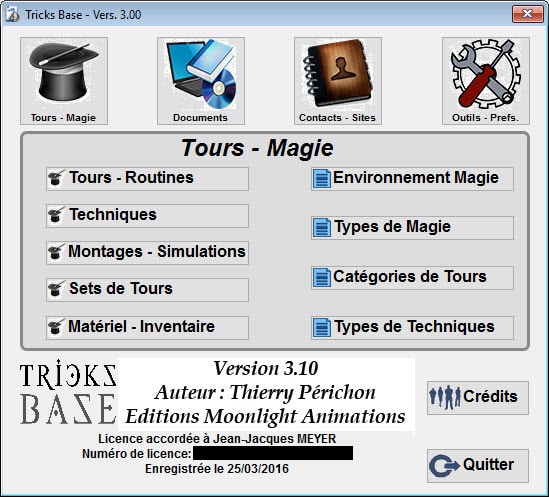Open the Types de Magie list
Image resolution: width=549 pixels, height=497 pixels.
click(412, 228)
